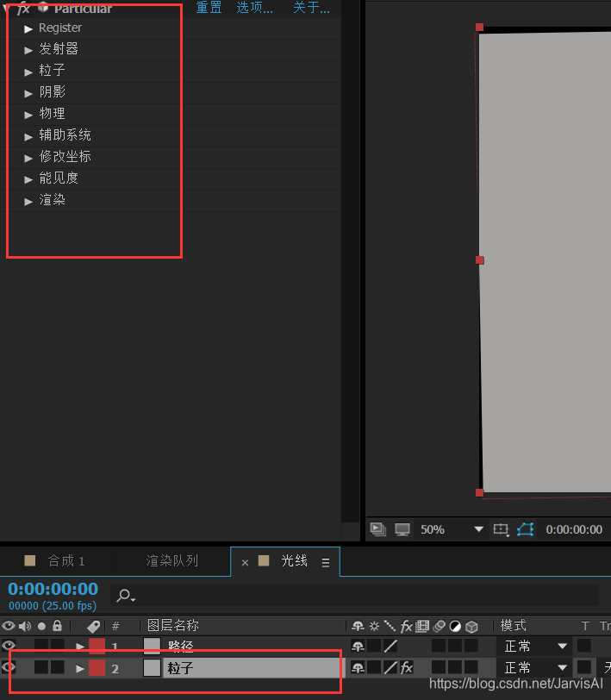Click the video eye column header icon
This screenshot has width=611, height=700.
9,626
